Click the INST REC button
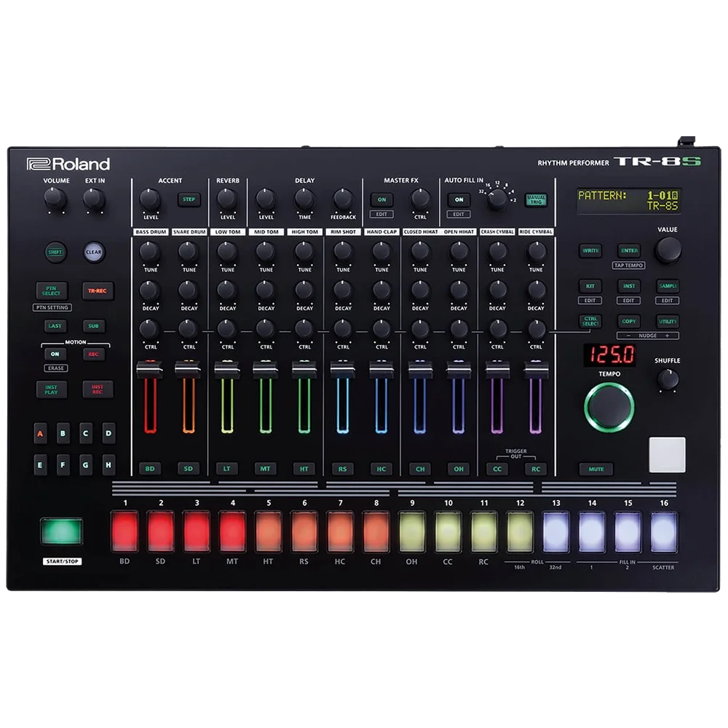 tap(98, 389)
